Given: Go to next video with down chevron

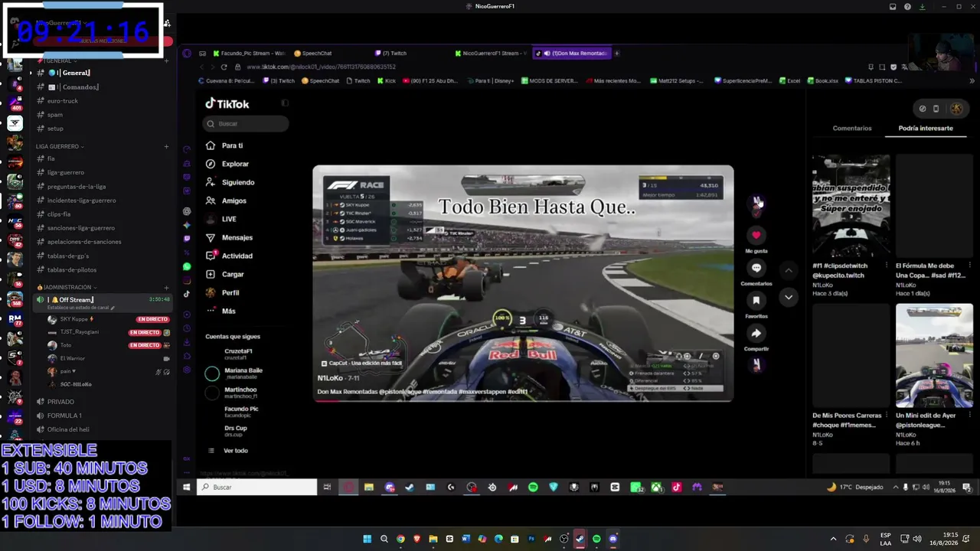Looking at the screenshot, I should (788, 297).
